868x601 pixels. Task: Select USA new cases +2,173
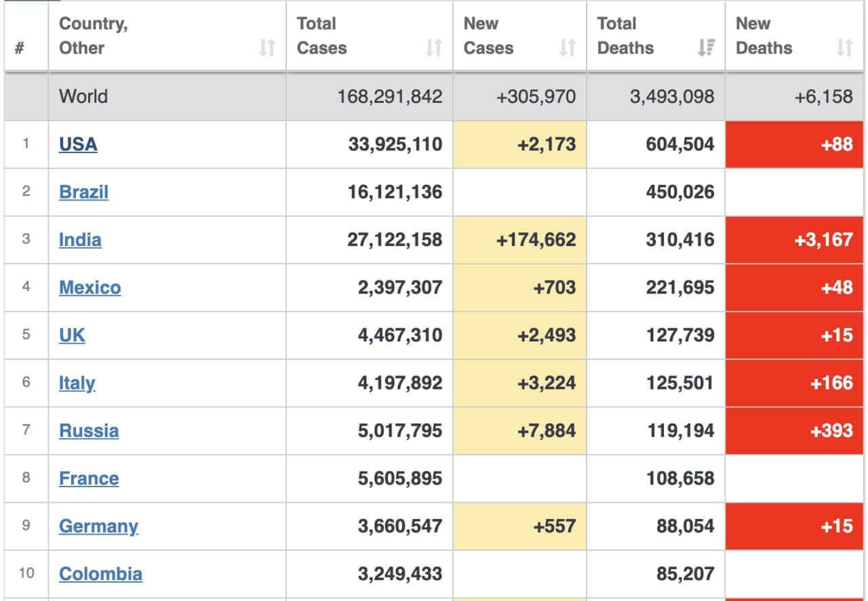(547, 144)
